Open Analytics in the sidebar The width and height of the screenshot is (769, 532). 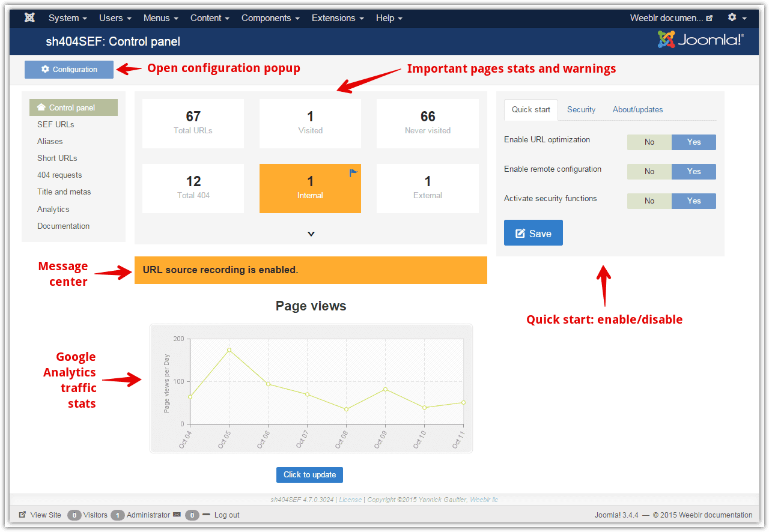click(53, 209)
